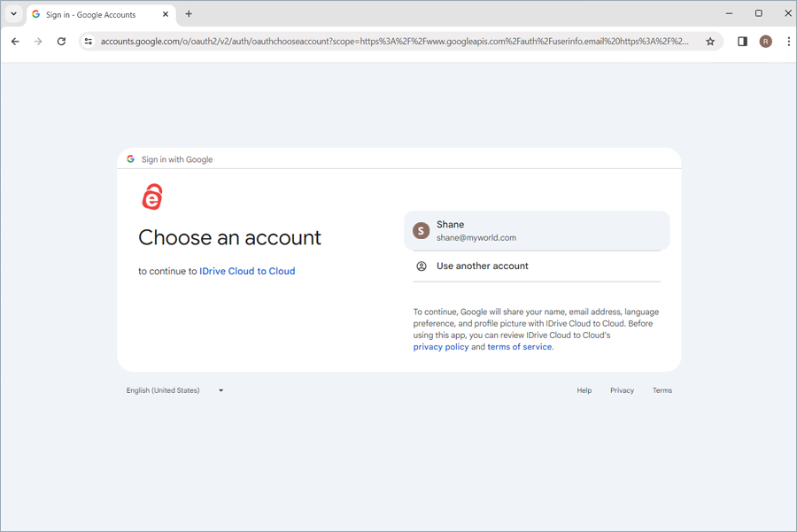
Task: Open the Chrome three-dot menu
Action: (x=788, y=42)
